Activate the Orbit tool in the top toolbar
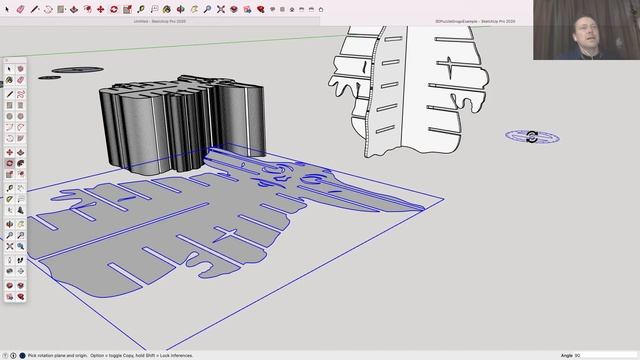The height and width of the screenshot is (360, 640). click(181, 9)
